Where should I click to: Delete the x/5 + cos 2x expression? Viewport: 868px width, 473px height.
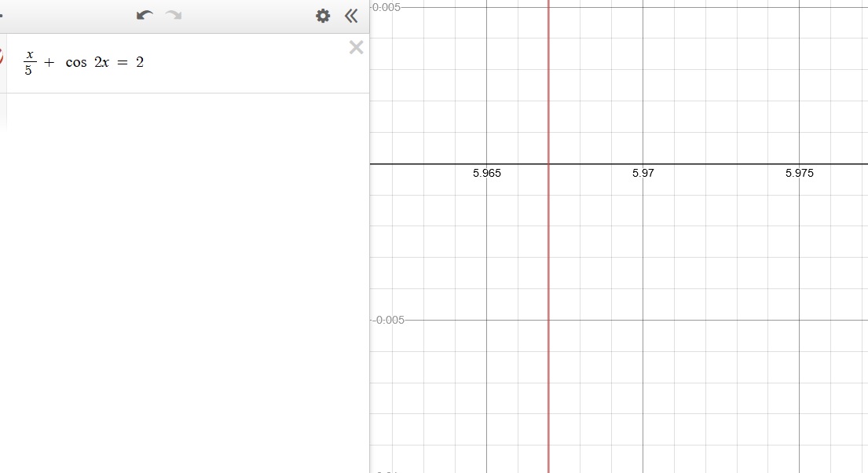click(x=356, y=48)
